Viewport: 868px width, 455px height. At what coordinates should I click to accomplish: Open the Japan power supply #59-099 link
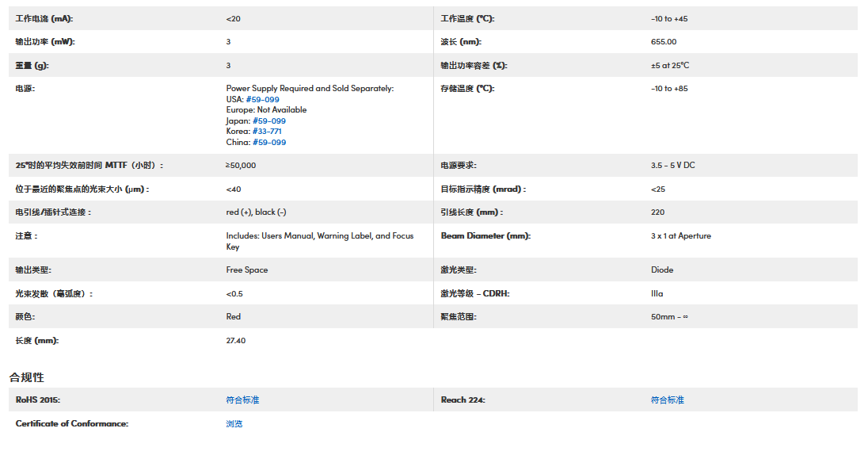click(x=268, y=121)
